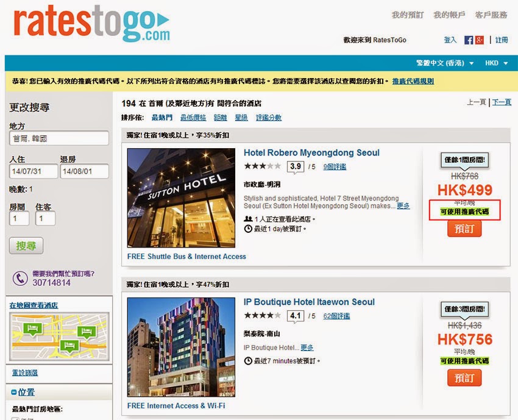The height and width of the screenshot is (420, 518).
Task: Click the Facebook login icon
Action: (469, 40)
